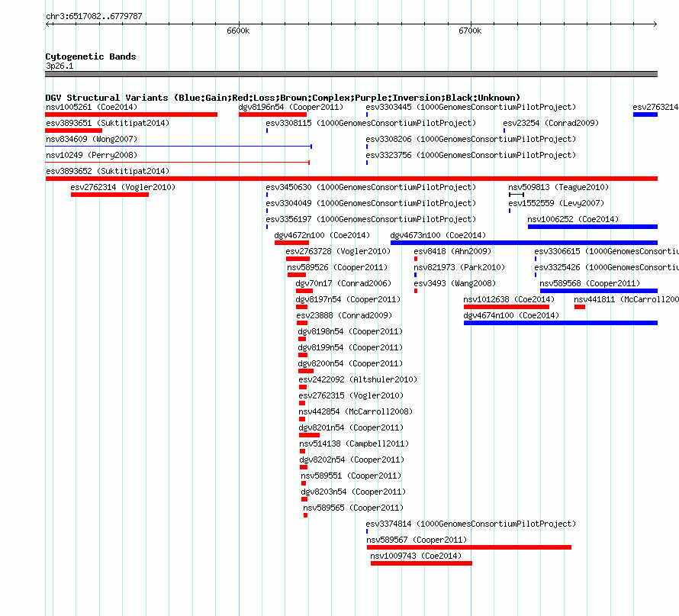The height and width of the screenshot is (616, 679).
Task: Open nsv1009743 (Coe2014) label
Action: [x=416, y=556]
